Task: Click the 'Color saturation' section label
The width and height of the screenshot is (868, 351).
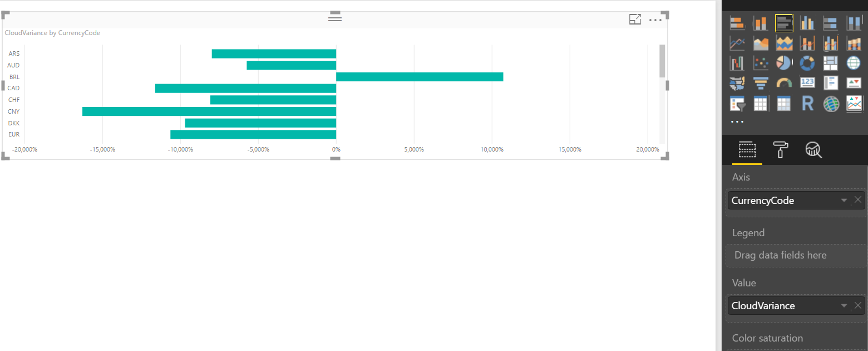Action: (767, 338)
